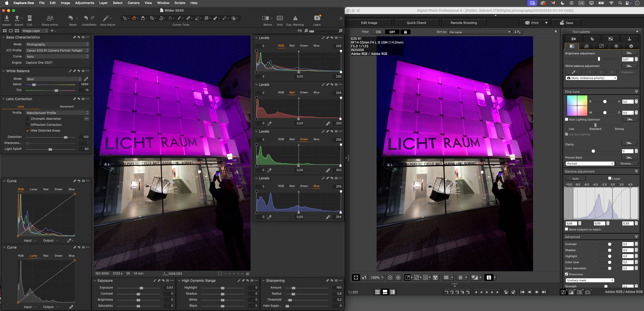Screen dimensions: 644x311
Task: Show the Grid overlay in Capture One
Action: pyautogui.click(x=280, y=18)
